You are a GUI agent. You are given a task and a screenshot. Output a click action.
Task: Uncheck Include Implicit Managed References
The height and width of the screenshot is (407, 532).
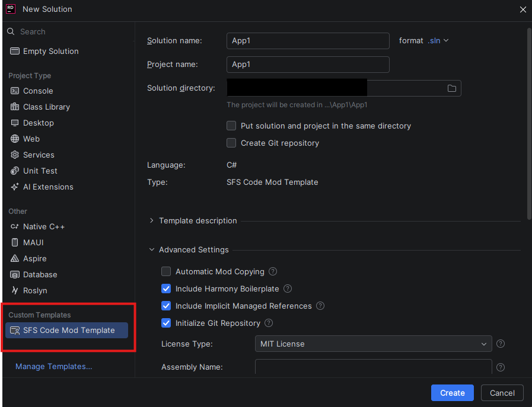166,306
